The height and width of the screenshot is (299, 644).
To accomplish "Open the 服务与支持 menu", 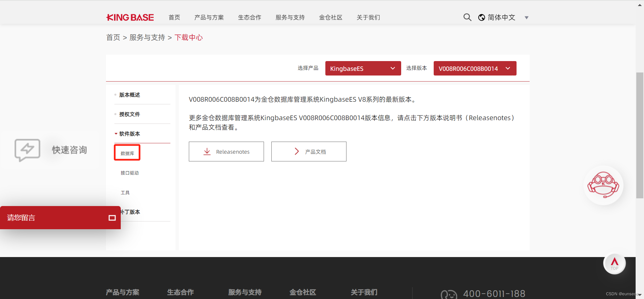I will 290,17.
